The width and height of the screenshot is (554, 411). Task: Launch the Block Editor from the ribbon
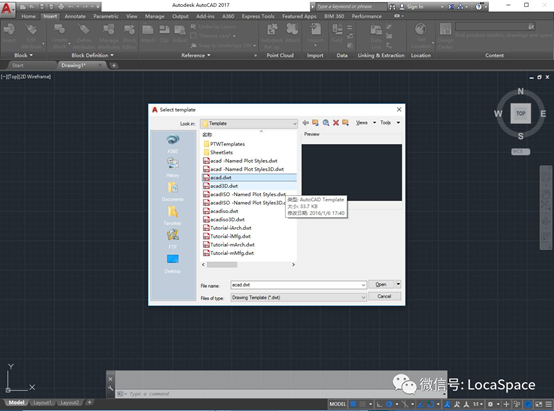point(129,30)
